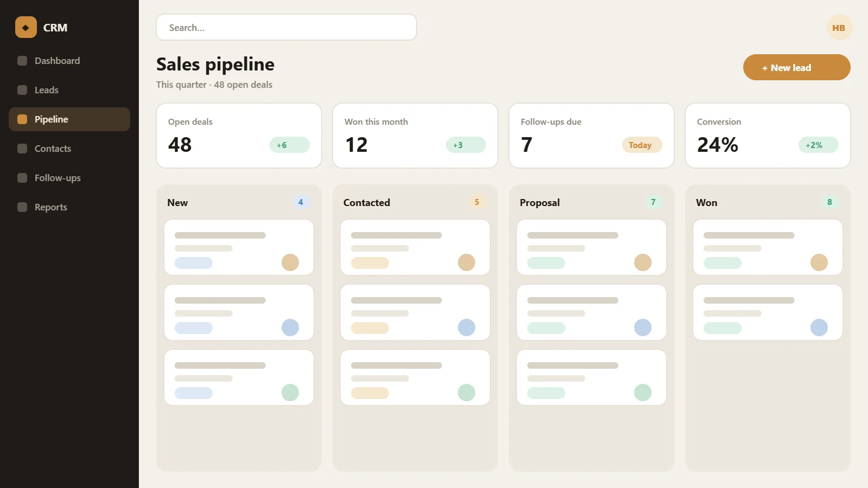
Task: Click tan avatar on first Proposal card
Action: tap(643, 262)
